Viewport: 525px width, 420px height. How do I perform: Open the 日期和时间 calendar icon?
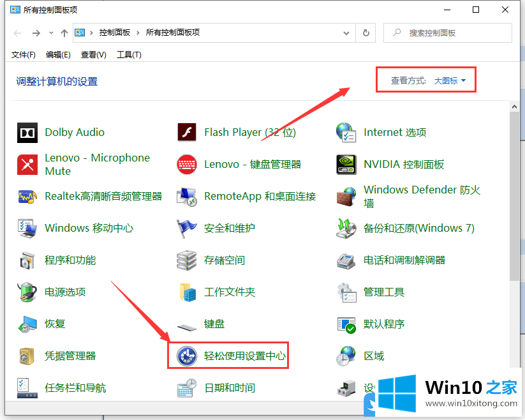tap(187, 388)
